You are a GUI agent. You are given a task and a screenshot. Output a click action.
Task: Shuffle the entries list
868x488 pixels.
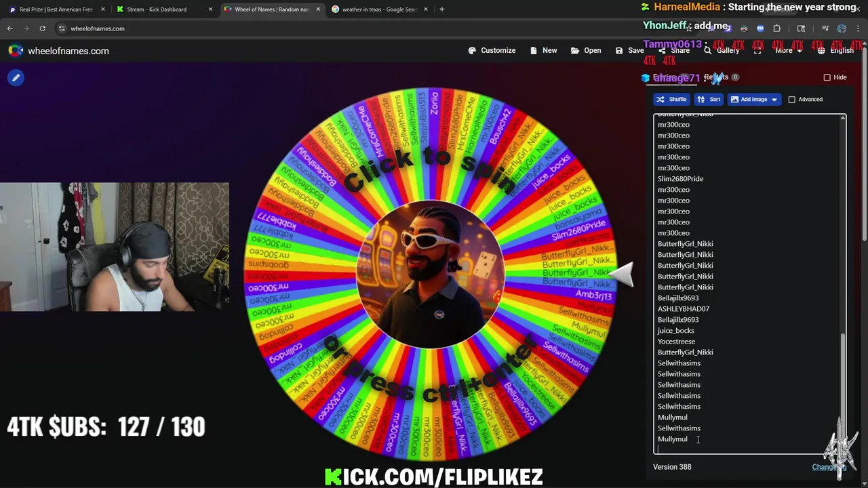point(671,99)
